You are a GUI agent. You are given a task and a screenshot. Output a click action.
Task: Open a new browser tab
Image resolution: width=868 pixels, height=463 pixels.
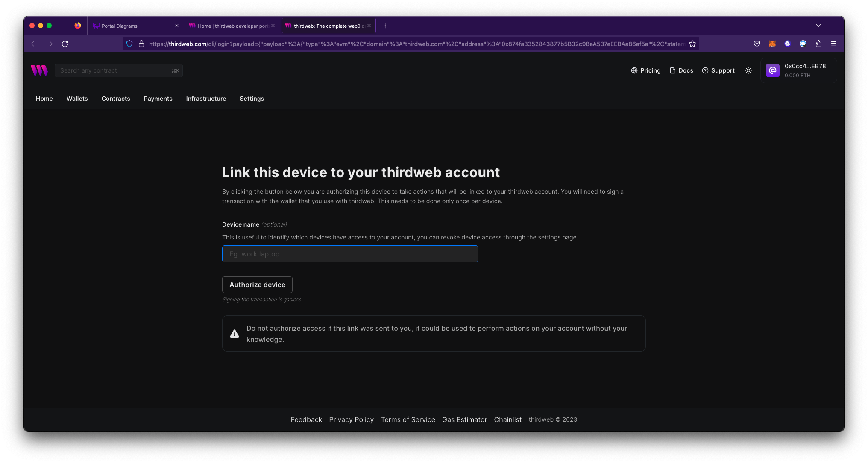[x=385, y=26]
